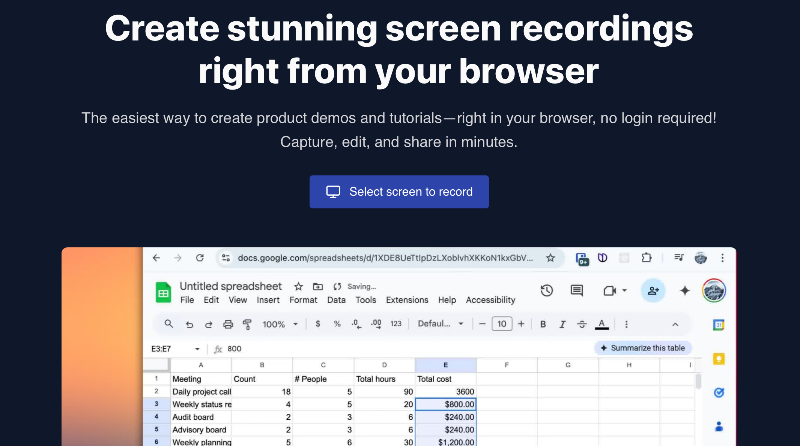Click the Redo arrow

point(209,325)
